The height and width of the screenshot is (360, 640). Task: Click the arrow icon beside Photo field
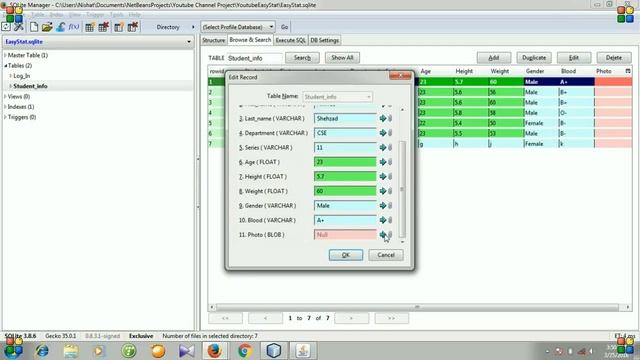(x=383, y=235)
